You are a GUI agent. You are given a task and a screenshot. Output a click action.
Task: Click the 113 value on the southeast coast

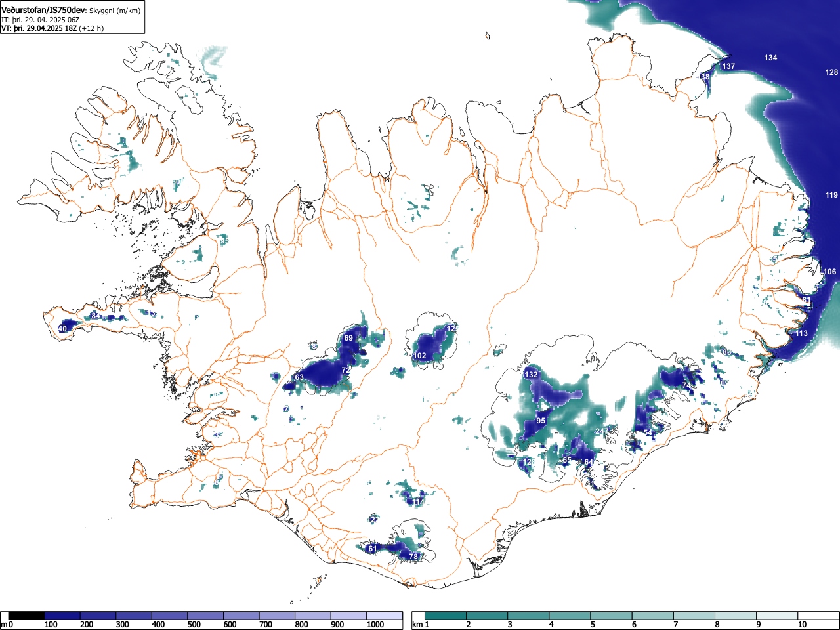801,333
